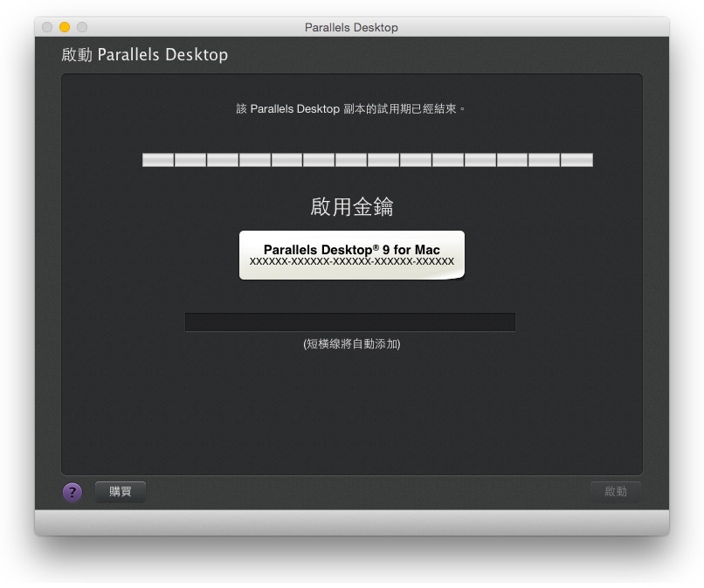This screenshot has height=588, width=704.
Task: Click the 啟用金鑰 heading text
Action: (351, 207)
